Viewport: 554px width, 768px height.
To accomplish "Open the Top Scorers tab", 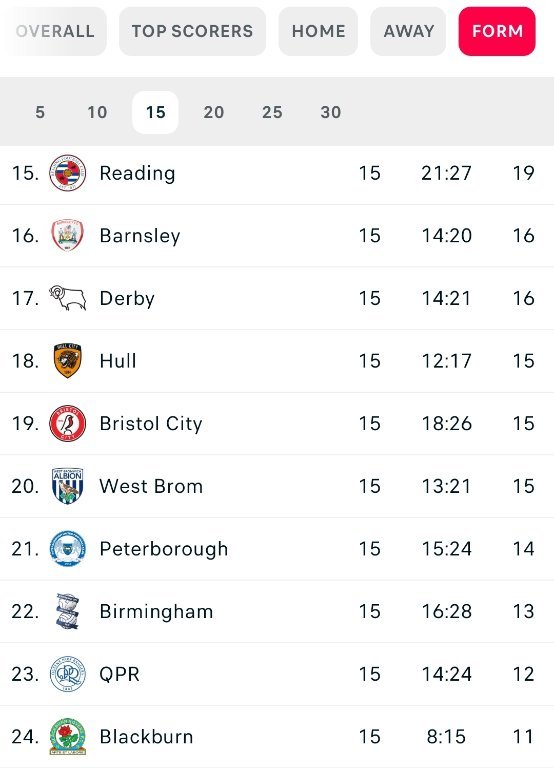I will point(193,31).
